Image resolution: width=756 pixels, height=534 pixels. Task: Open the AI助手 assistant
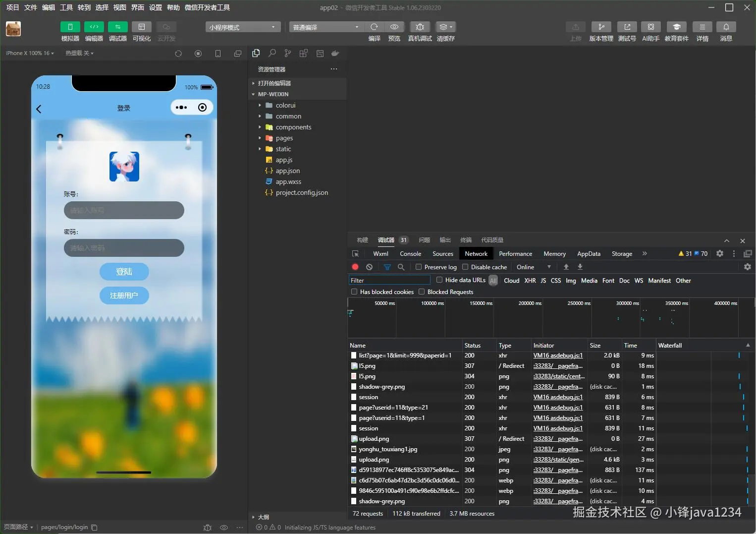tap(651, 27)
